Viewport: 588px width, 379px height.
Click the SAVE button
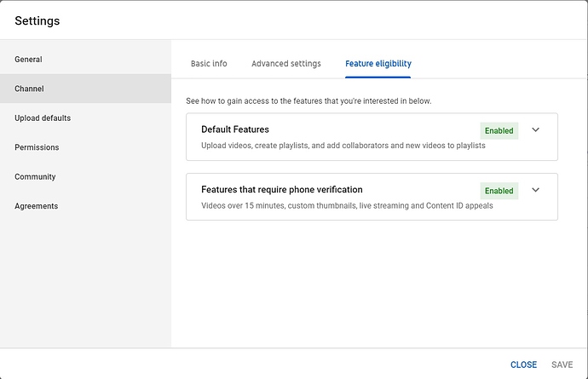point(562,365)
